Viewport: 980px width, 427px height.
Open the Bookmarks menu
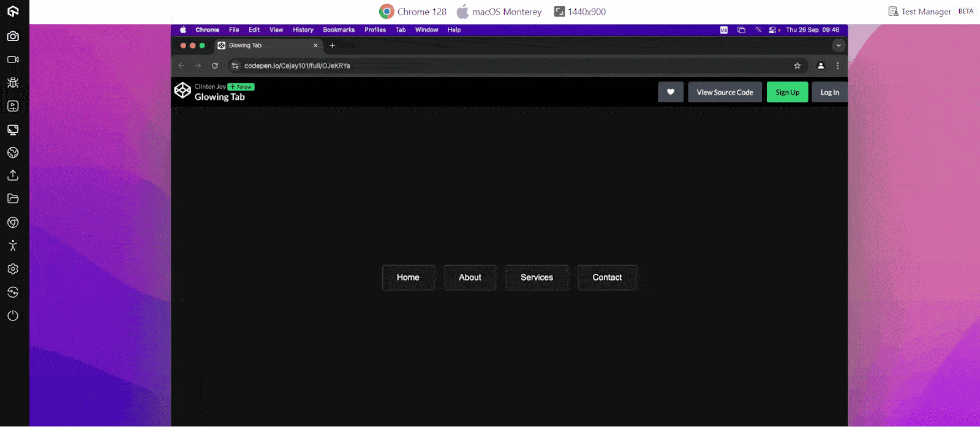tap(339, 29)
